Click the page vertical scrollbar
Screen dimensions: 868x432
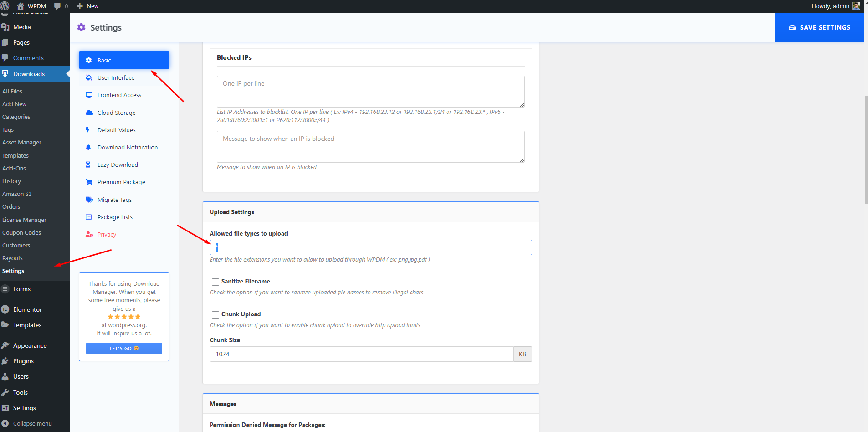[x=866, y=150]
